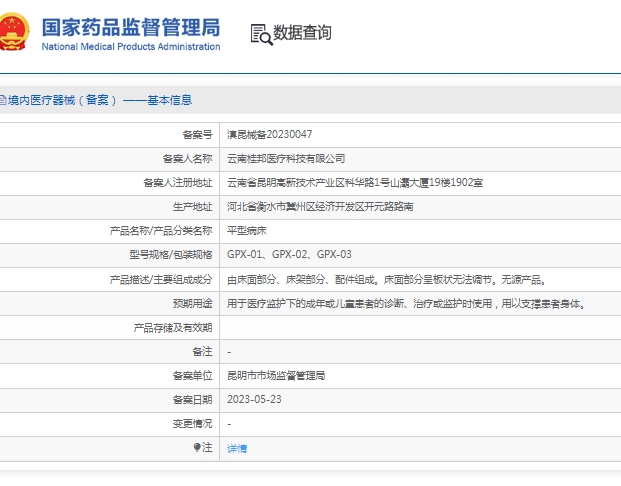This screenshot has height=486, width=621.
Task: Click the 数据查询 heading text
Action: click(302, 32)
